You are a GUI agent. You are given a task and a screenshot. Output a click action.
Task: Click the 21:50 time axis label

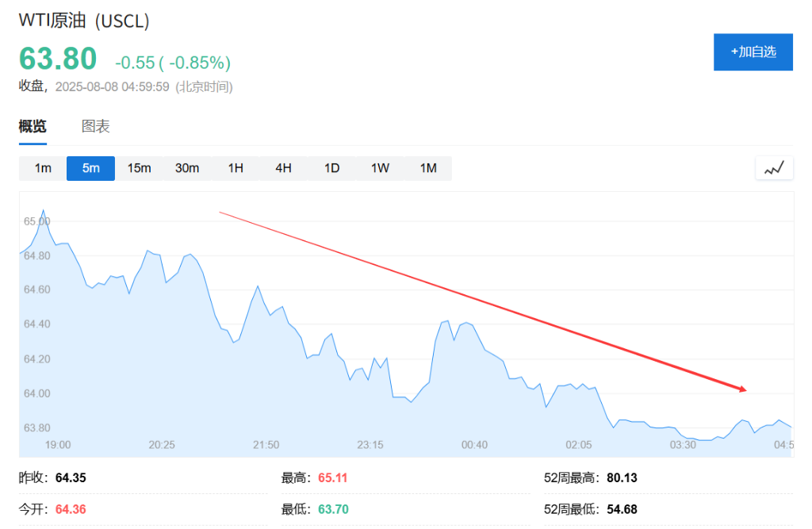pos(266,445)
